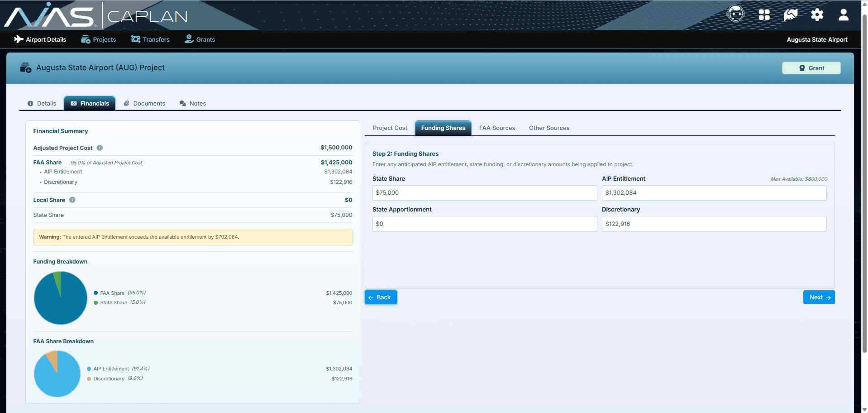Click Next to proceed to the next step
Screen dimensions: 868x413
point(819,297)
